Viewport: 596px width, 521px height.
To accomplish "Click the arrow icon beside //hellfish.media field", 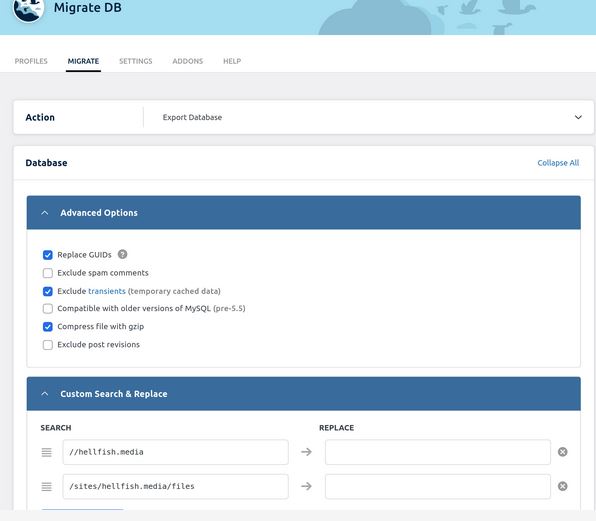I will [306, 452].
